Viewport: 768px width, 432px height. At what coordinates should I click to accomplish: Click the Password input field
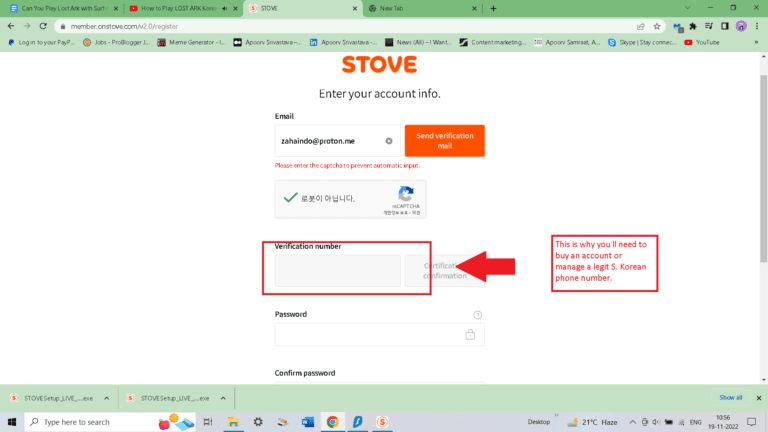coord(380,335)
